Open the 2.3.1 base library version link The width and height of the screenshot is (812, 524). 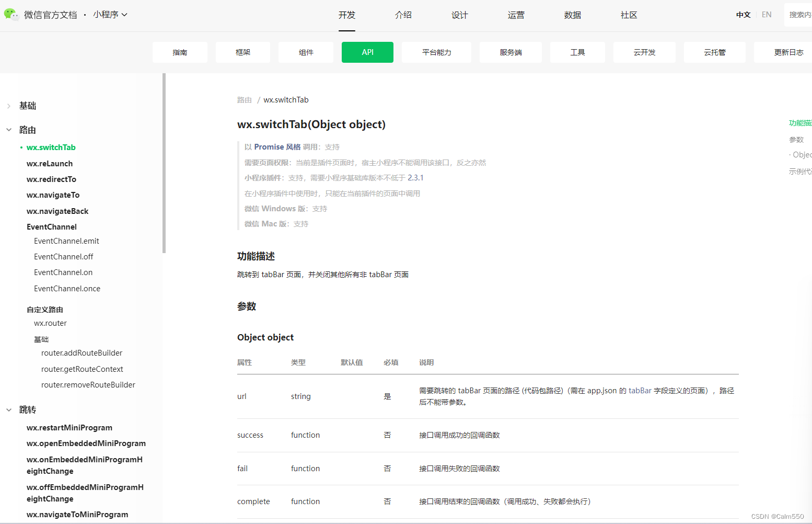(415, 178)
